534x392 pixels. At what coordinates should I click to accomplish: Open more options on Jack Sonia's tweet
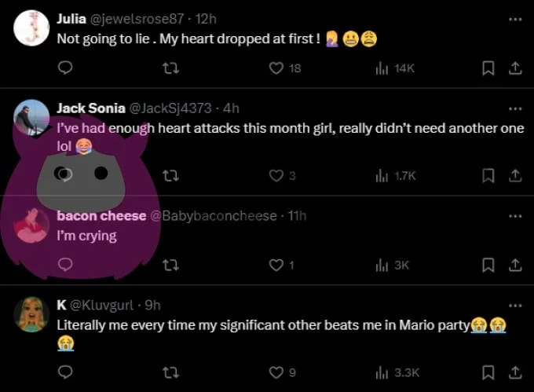click(x=515, y=108)
